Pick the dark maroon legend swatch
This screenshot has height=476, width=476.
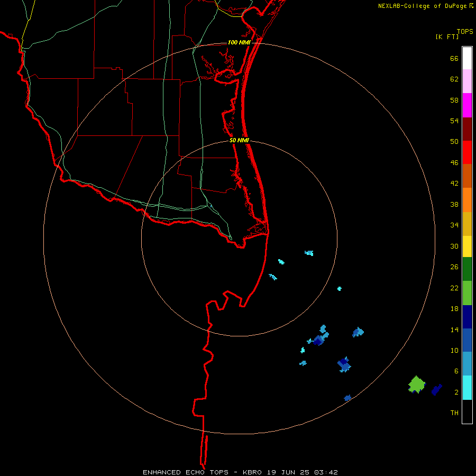click(467, 129)
